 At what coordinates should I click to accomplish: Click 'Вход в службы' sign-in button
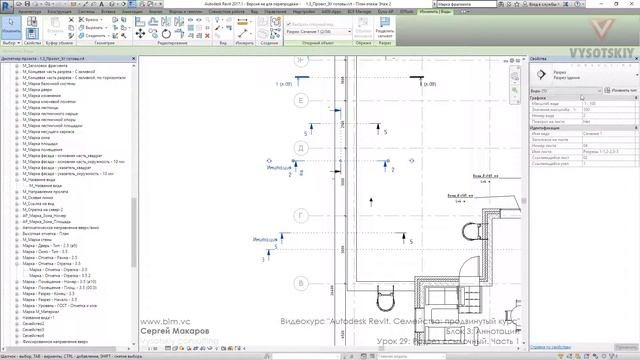(x=542, y=4)
